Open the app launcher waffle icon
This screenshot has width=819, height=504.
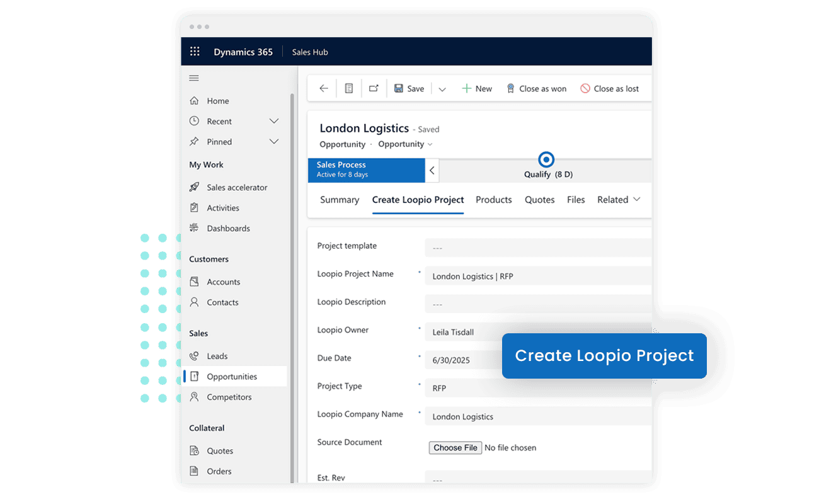(195, 52)
